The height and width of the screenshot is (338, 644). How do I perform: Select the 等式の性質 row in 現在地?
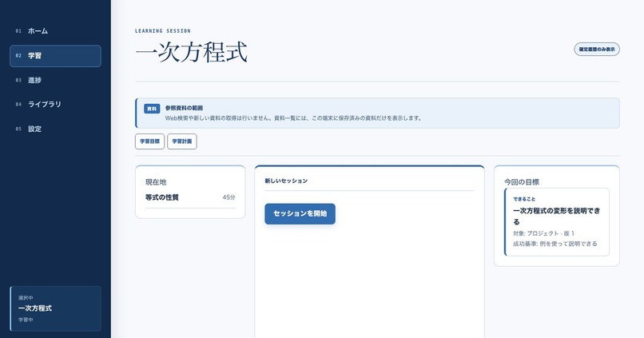click(x=190, y=197)
